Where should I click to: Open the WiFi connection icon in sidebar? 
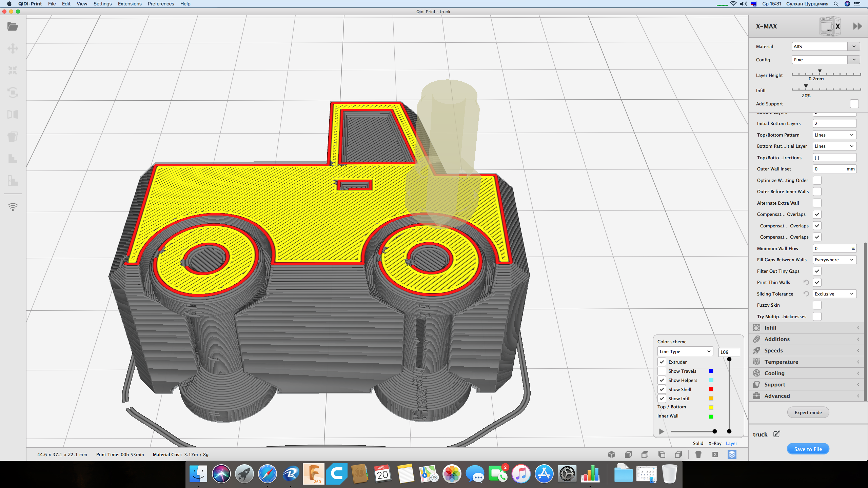[13, 207]
